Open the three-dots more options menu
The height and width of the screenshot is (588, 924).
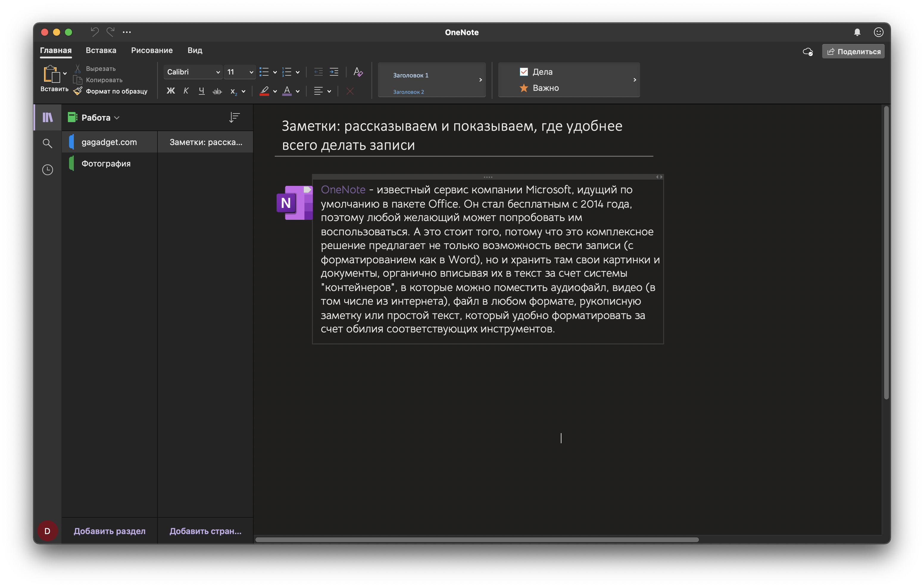click(x=127, y=32)
